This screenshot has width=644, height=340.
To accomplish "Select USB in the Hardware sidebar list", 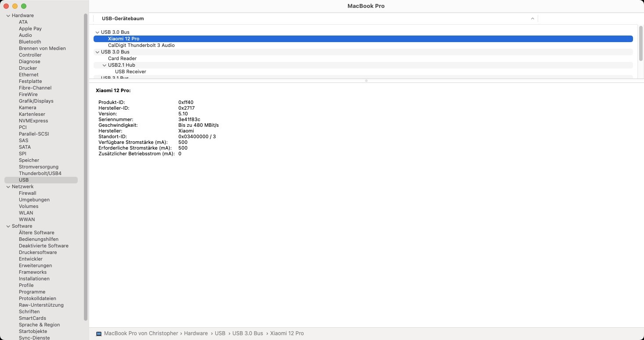I will [41, 180].
